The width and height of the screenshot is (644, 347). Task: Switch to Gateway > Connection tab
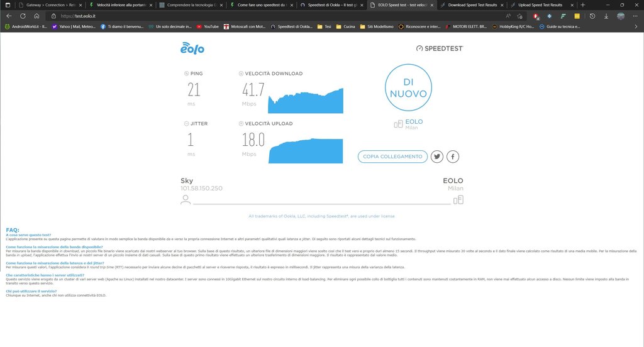(49, 5)
